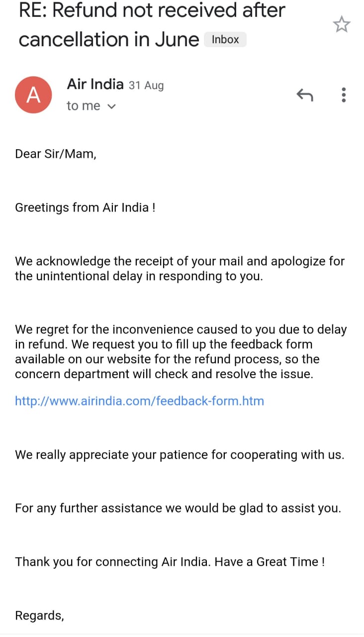Viewport: 364px width, 637px height.
Task: Open the airindia.com feedback-form link
Action: (x=139, y=401)
